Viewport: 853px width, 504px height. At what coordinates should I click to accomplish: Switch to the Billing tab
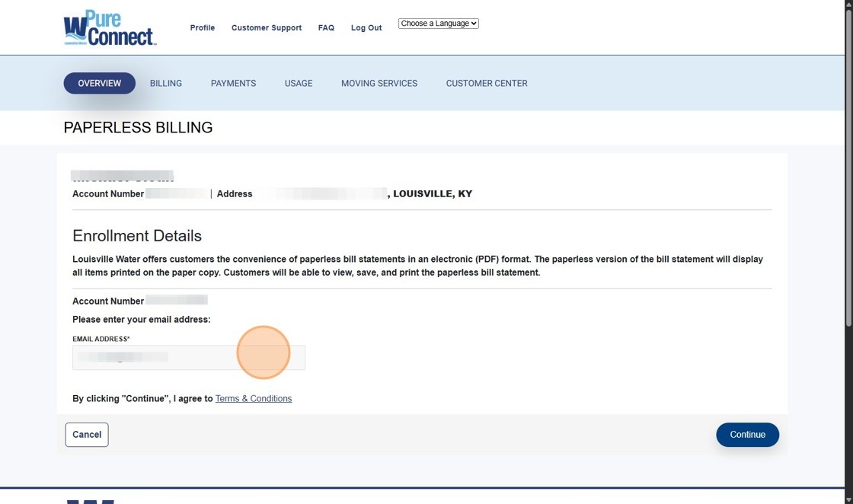click(165, 83)
